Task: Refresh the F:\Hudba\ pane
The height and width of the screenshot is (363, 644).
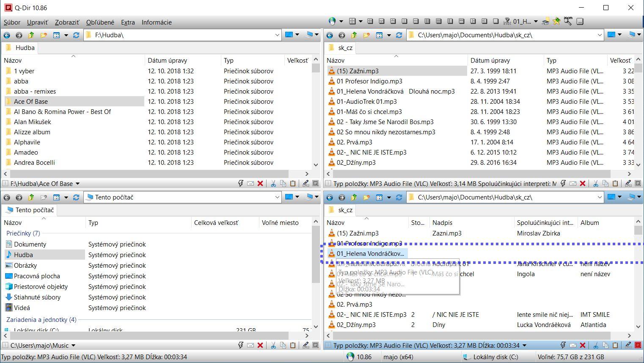Action: pos(76,35)
